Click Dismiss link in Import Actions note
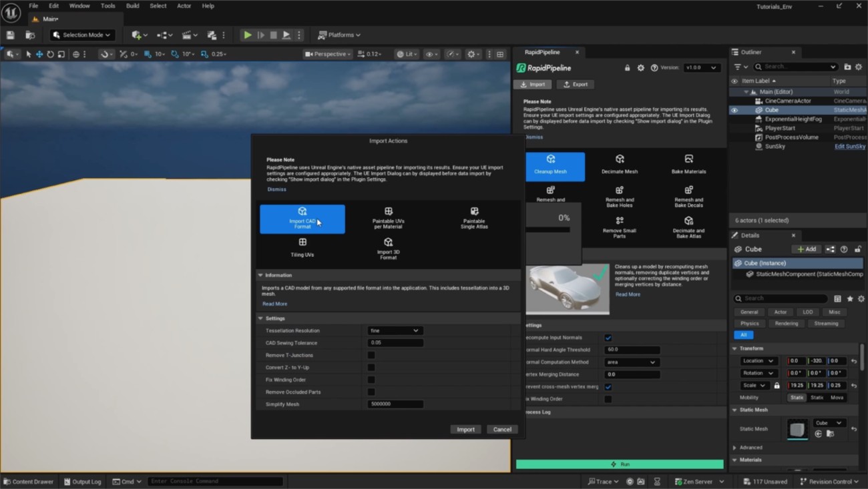This screenshot has width=868, height=489. click(x=276, y=189)
